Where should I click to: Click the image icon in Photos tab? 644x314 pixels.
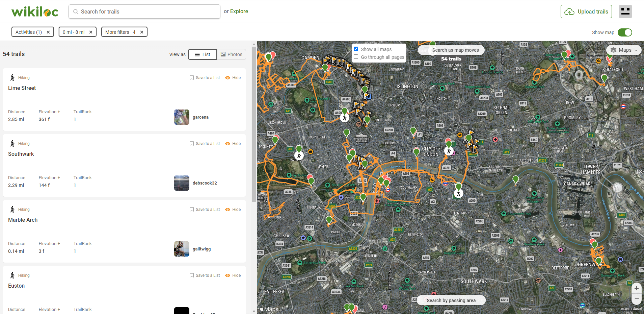(x=223, y=54)
